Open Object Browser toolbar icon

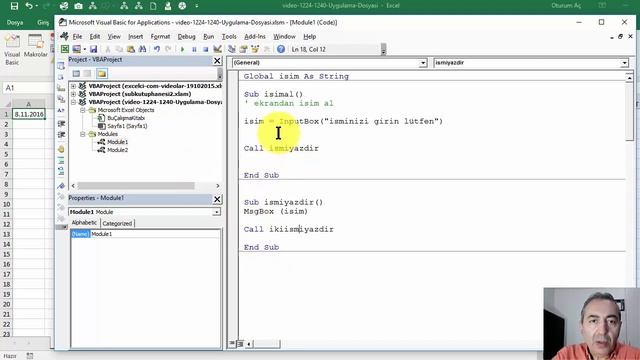[255, 49]
